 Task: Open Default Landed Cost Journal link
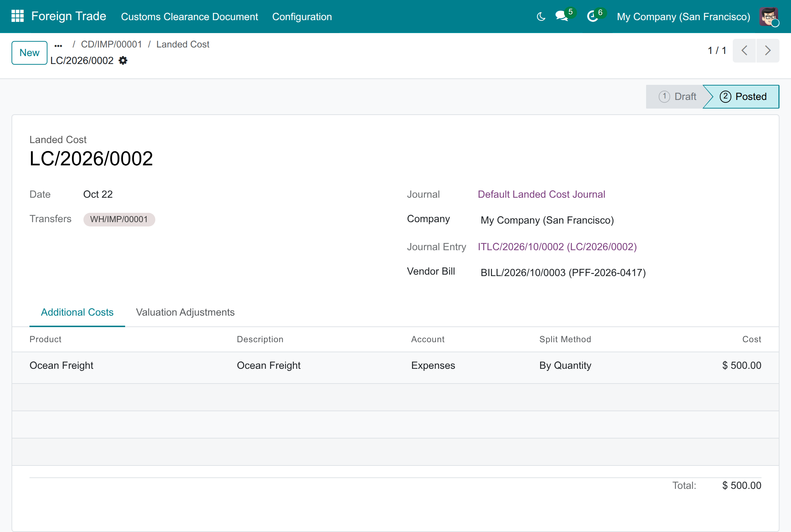point(541,194)
